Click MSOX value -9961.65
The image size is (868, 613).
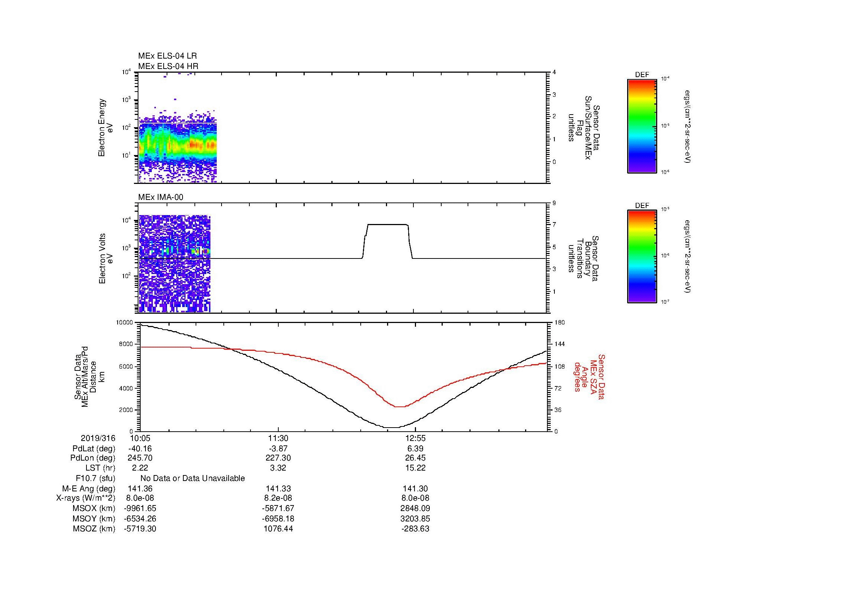(140, 508)
